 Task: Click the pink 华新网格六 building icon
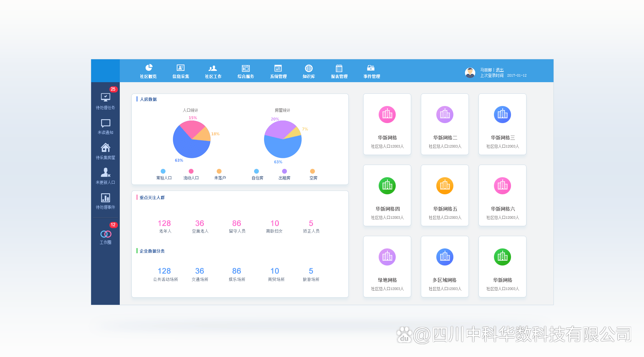(502, 186)
